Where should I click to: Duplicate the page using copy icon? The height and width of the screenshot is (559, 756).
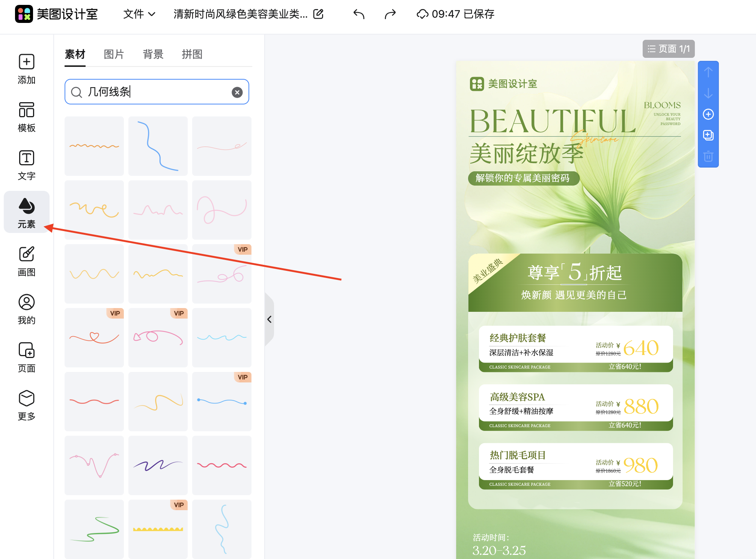click(708, 135)
